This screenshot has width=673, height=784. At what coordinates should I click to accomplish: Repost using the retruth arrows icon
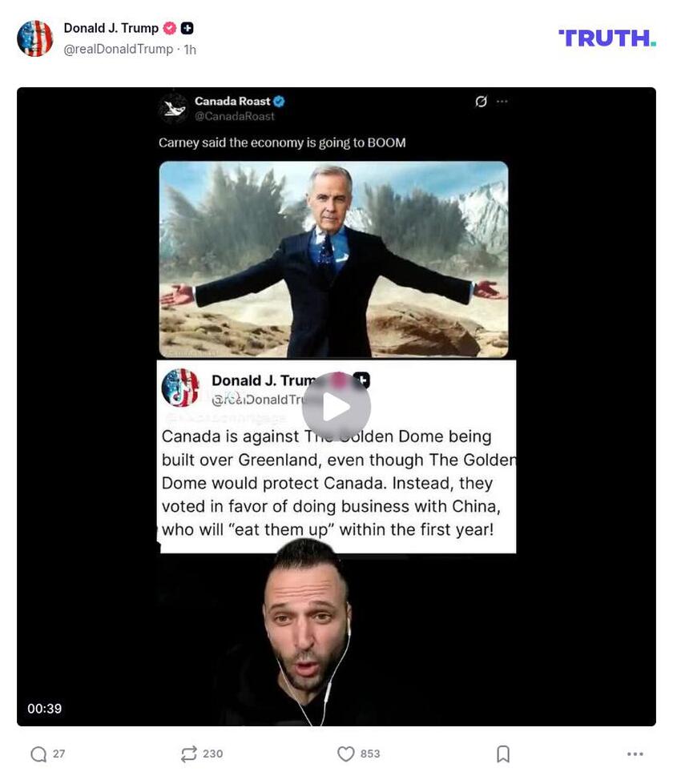pyautogui.click(x=189, y=754)
